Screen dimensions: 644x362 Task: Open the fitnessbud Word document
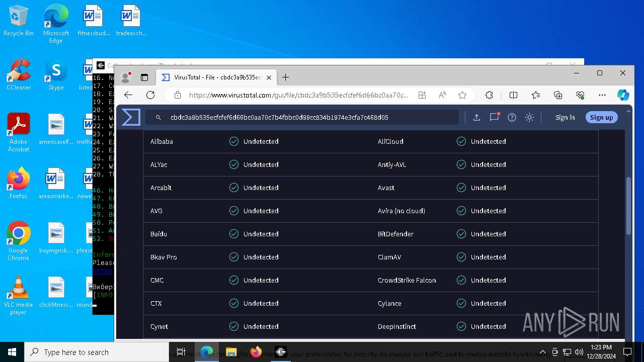(x=93, y=21)
